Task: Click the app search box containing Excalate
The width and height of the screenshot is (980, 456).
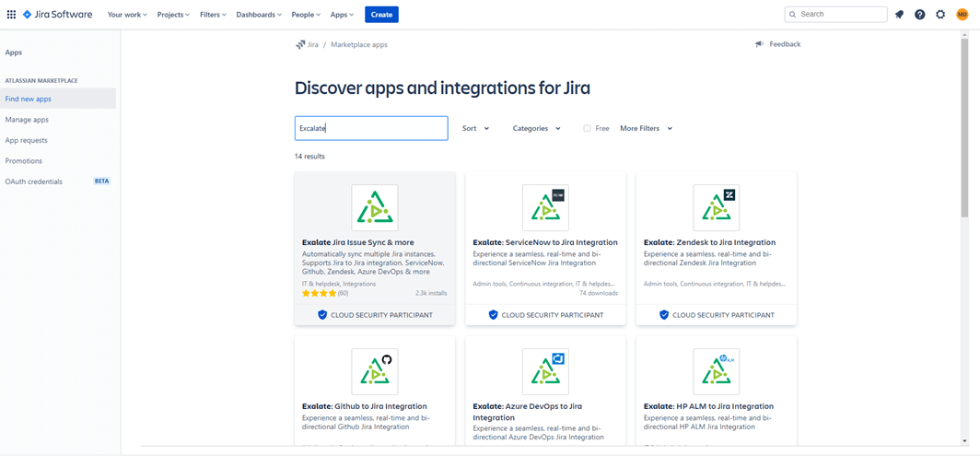Action: (x=371, y=128)
